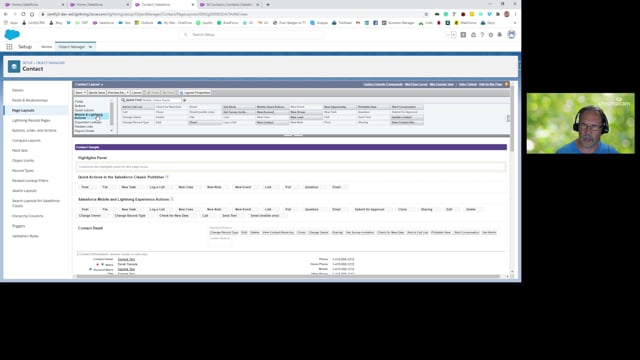Screen dimensions: 640x360
Task: Click the Search Setup box
Action: pyautogui.click(x=251, y=35)
